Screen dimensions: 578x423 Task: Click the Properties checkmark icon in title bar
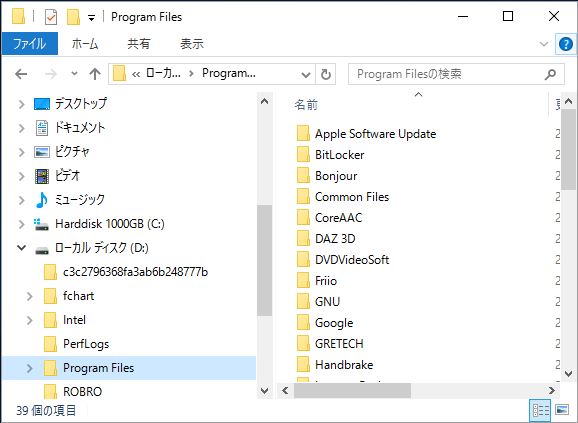click(x=51, y=17)
